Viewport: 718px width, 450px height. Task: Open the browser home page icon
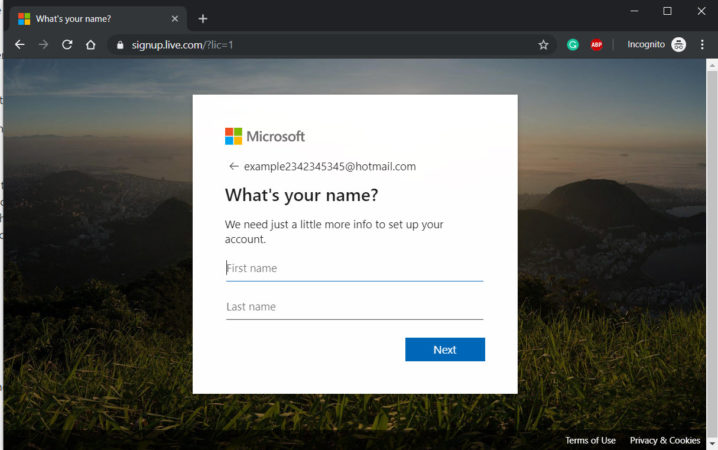pyautogui.click(x=91, y=44)
